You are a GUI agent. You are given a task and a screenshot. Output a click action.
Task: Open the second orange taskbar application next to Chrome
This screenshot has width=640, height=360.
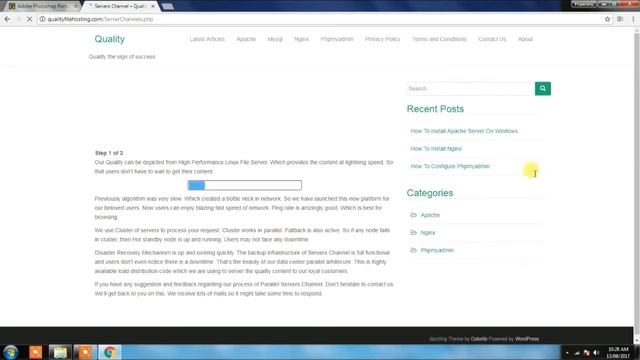(84, 352)
